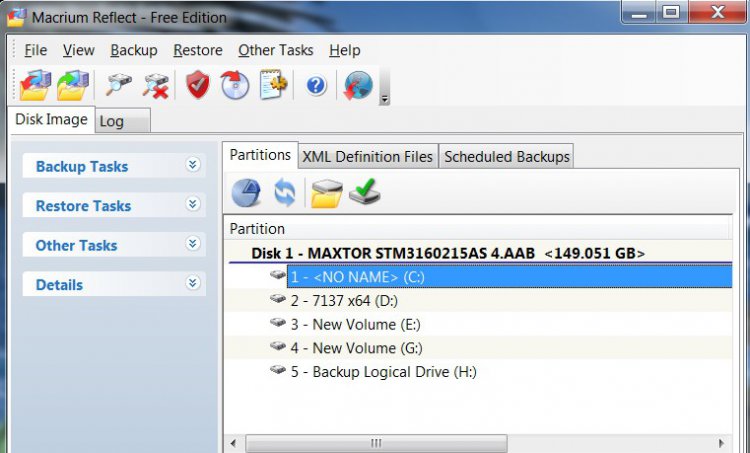Click the horizontal scrollbar left arrow
750x453 pixels.
[233, 443]
